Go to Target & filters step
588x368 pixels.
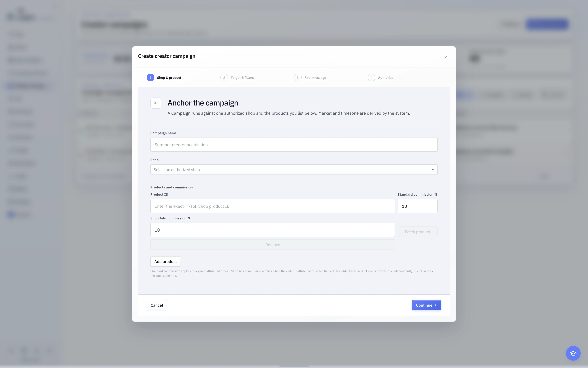click(x=237, y=78)
